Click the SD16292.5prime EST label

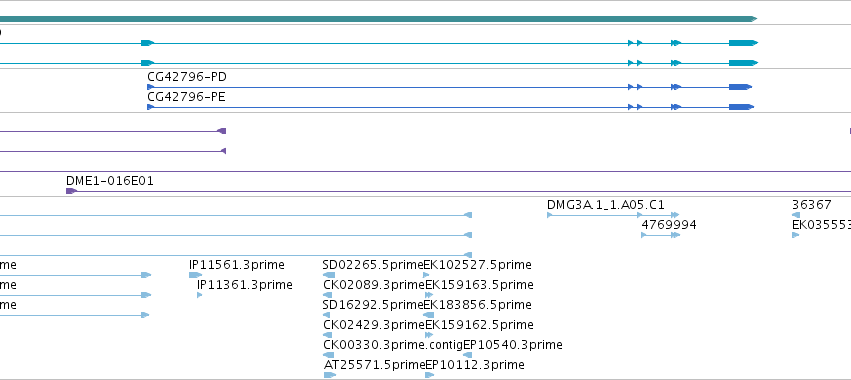point(373,305)
